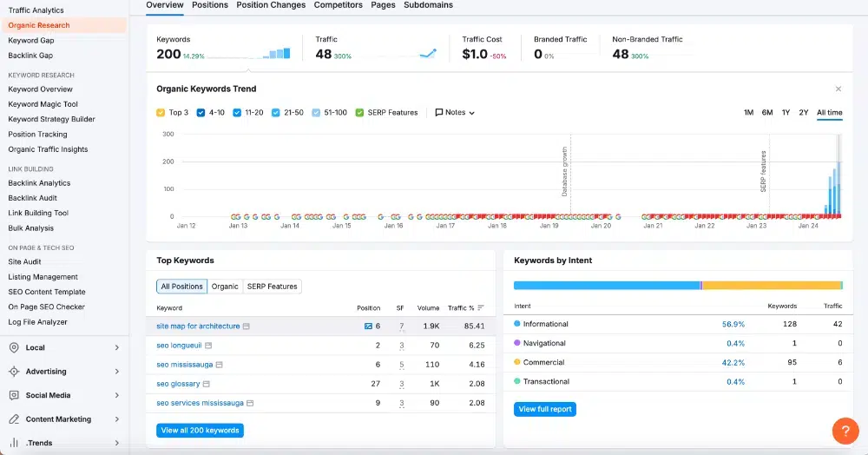Select the Organic tab in Top Keywords
Viewport: 868px width, 455px height.
tap(225, 287)
